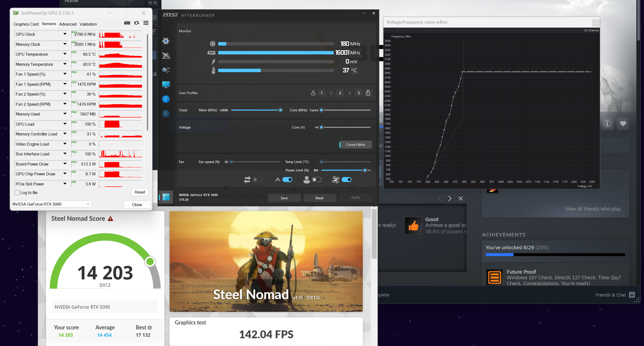Switch to the Graphics Card tab
644x346 pixels.
[26, 24]
